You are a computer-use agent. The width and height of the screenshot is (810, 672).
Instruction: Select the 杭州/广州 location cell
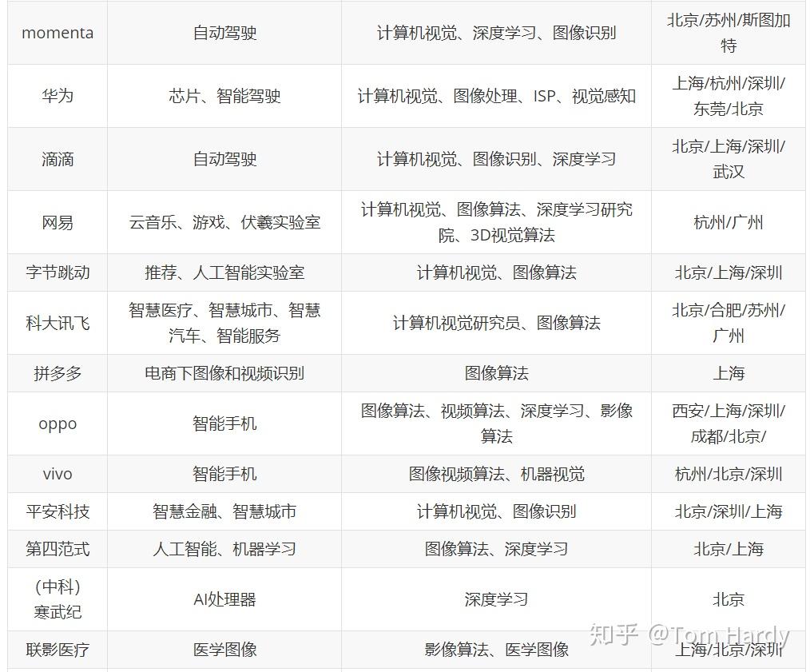tap(729, 222)
